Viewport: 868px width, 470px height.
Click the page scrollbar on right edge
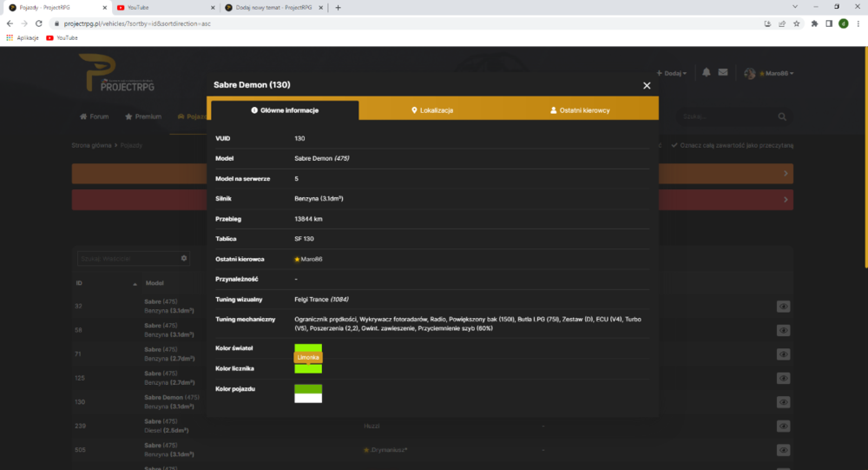coord(865,158)
